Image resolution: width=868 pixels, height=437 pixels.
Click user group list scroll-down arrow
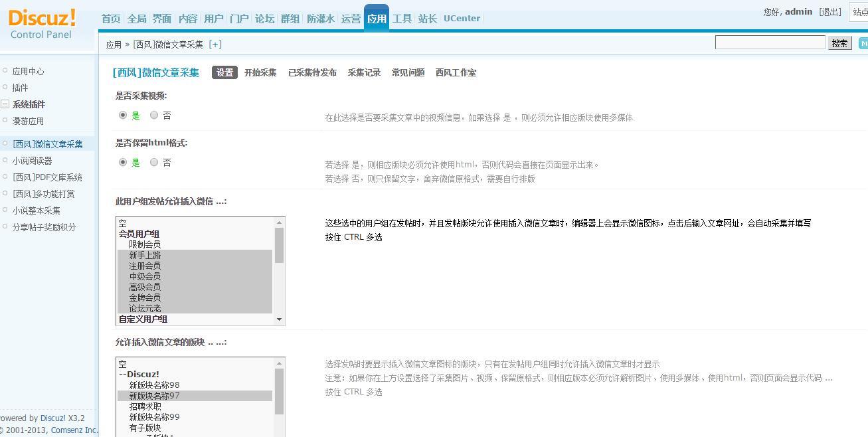[279, 319]
